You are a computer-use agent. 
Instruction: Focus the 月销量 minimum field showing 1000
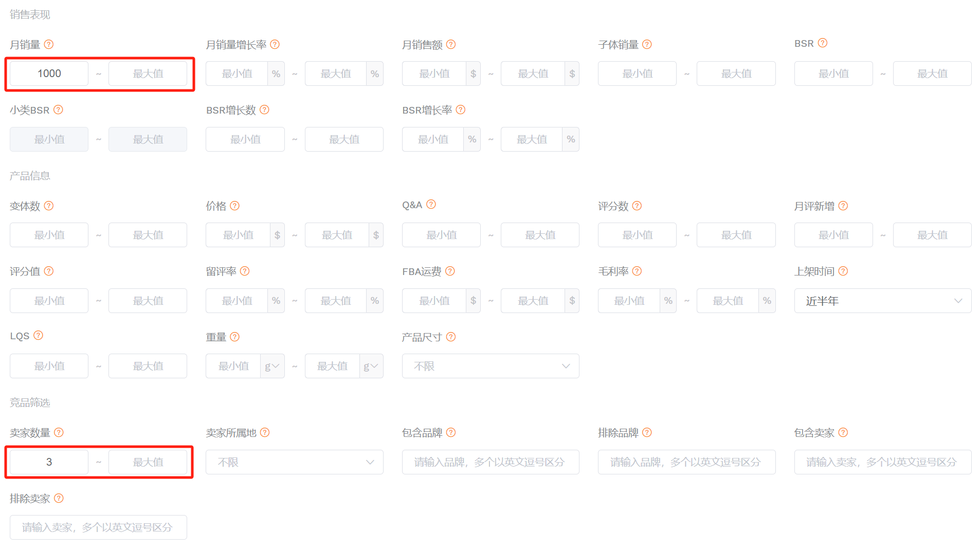tap(49, 74)
